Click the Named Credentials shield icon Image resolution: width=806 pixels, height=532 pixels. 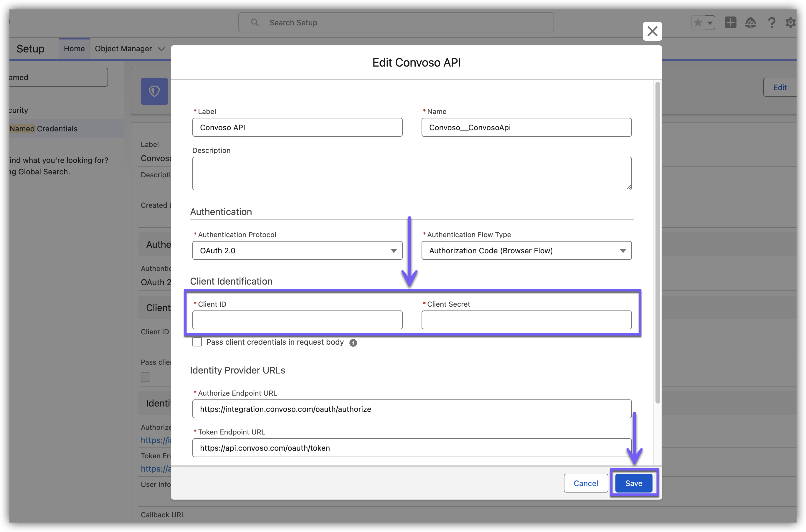pyautogui.click(x=154, y=91)
